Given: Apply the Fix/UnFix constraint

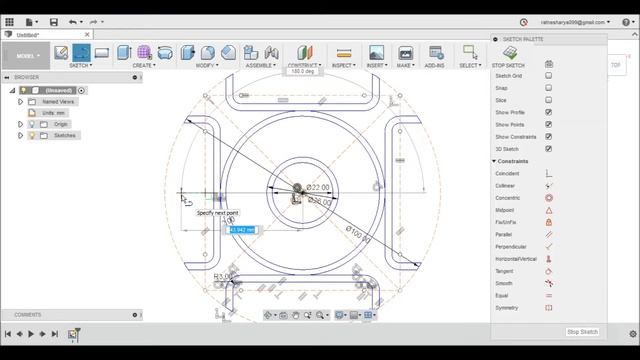Looking at the screenshot, I should pyautogui.click(x=549, y=222).
